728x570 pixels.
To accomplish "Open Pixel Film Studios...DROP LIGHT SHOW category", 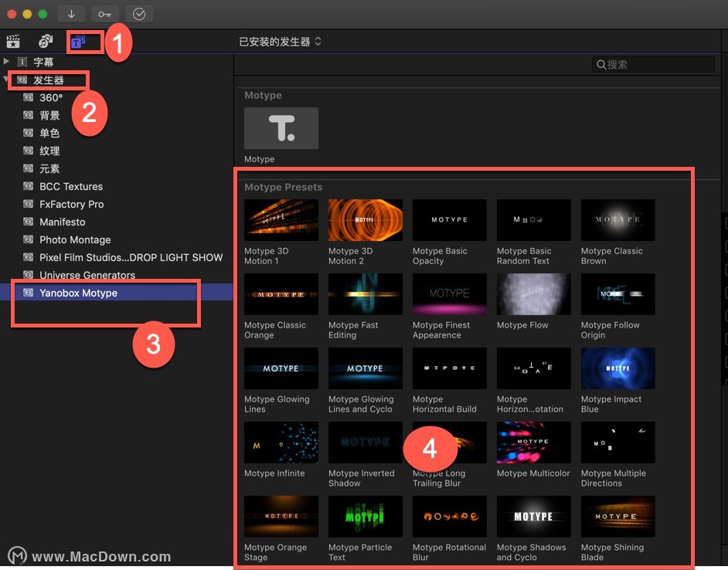I will coord(117,257).
